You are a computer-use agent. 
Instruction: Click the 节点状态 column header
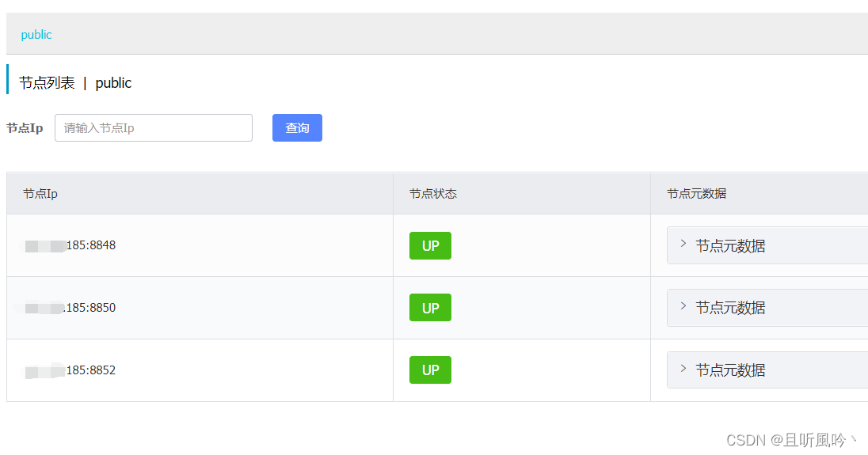[433, 194]
